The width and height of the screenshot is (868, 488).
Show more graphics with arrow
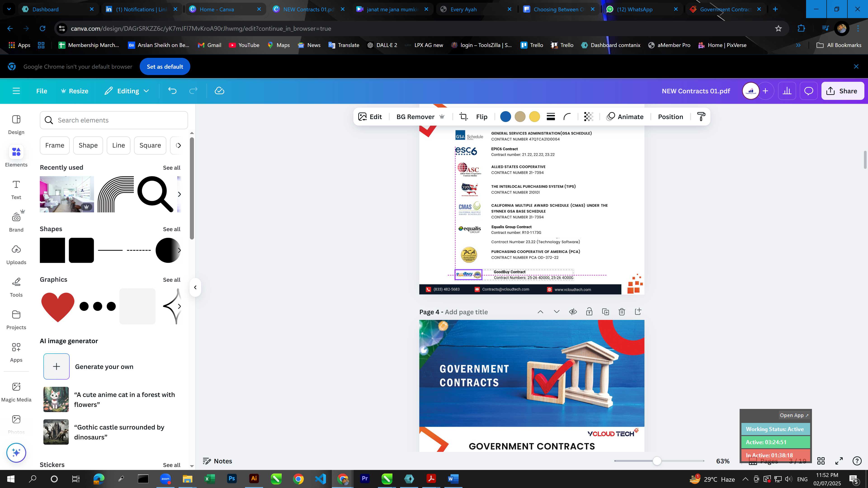point(179,307)
